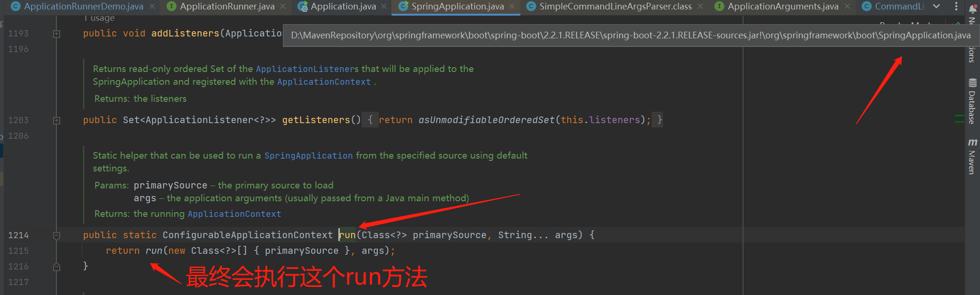Close the SpringApplication.java tab
Viewport: 980px width, 295px height.
tap(512, 7)
